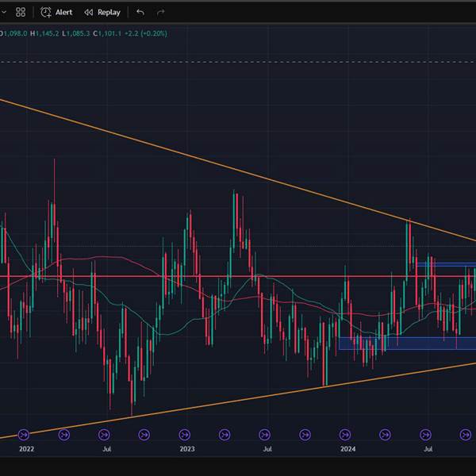The width and height of the screenshot is (476, 476).
Task: Select the lower ascending orange trendline
Action: click(236, 401)
